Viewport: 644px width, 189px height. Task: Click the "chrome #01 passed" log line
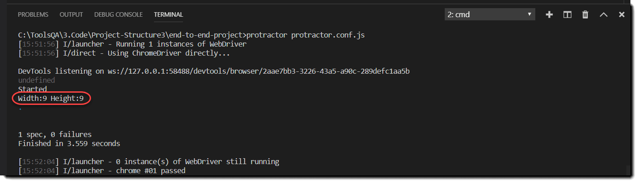click(151, 170)
